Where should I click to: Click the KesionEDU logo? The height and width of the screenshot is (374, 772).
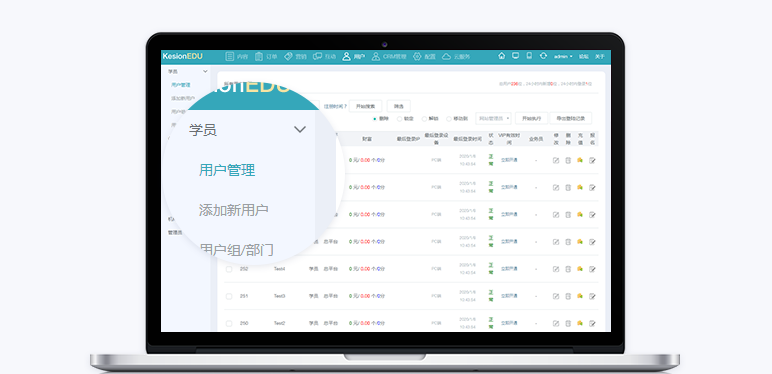pos(182,57)
